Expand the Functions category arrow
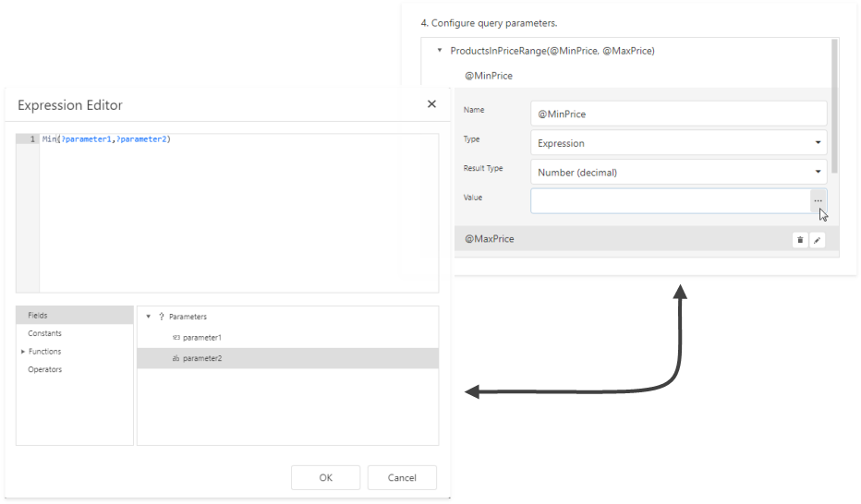This screenshot has width=861, height=504. click(x=22, y=352)
